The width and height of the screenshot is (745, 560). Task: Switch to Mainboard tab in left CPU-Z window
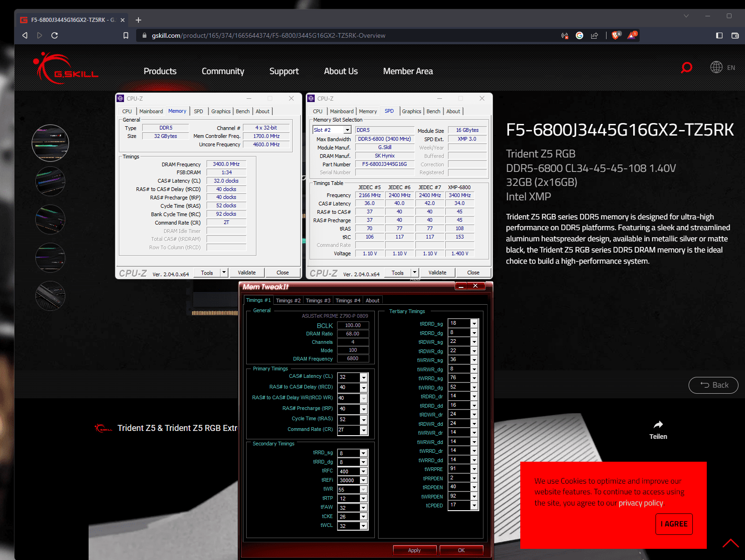click(x=151, y=111)
